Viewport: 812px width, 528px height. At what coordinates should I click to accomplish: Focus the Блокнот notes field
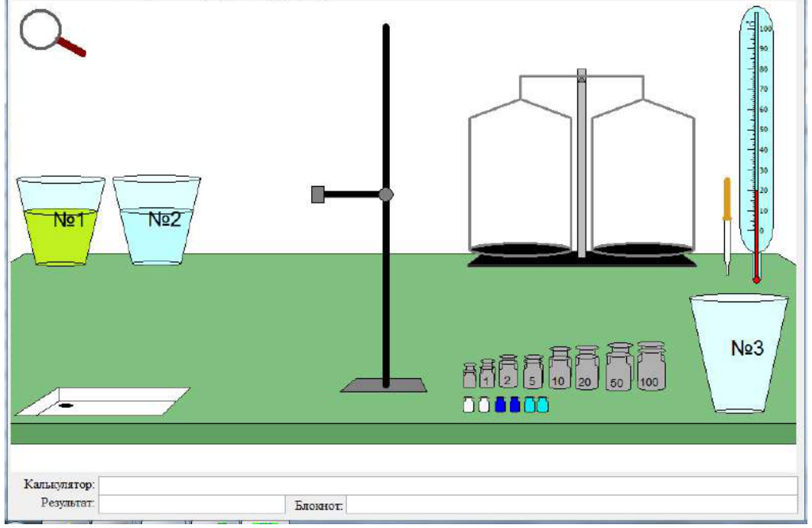(x=572, y=505)
